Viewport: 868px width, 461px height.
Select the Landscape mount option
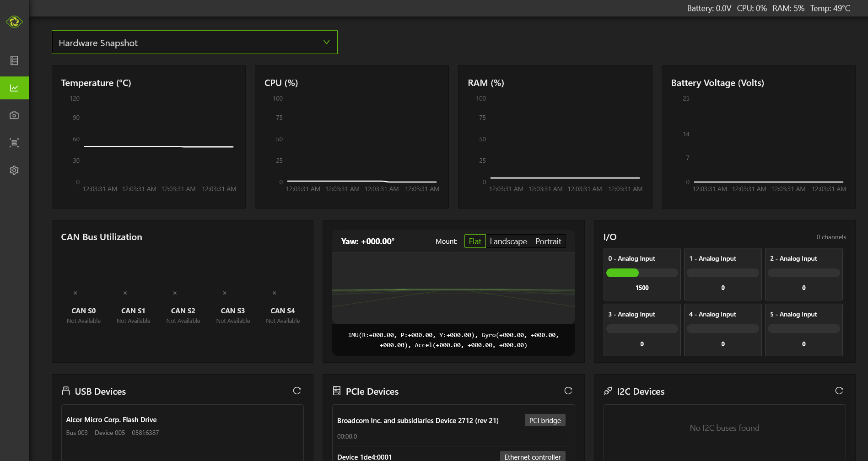point(508,241)
